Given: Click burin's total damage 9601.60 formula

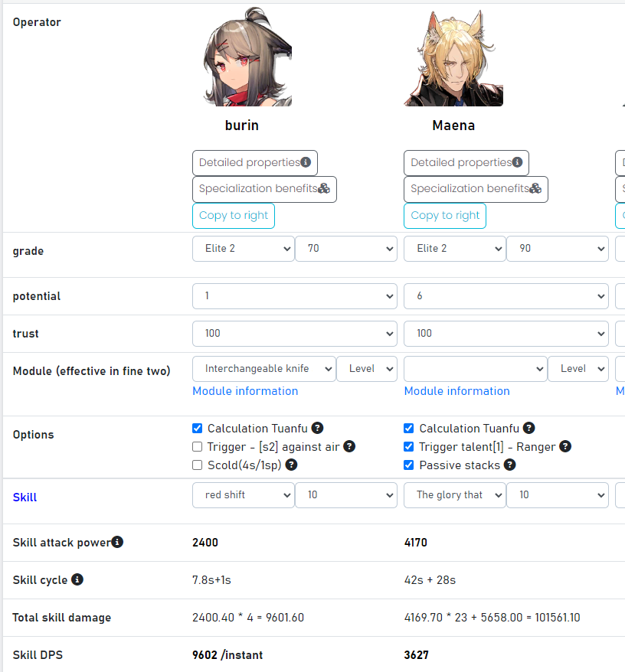Looking at the screenshot, I should pos(248,618).
